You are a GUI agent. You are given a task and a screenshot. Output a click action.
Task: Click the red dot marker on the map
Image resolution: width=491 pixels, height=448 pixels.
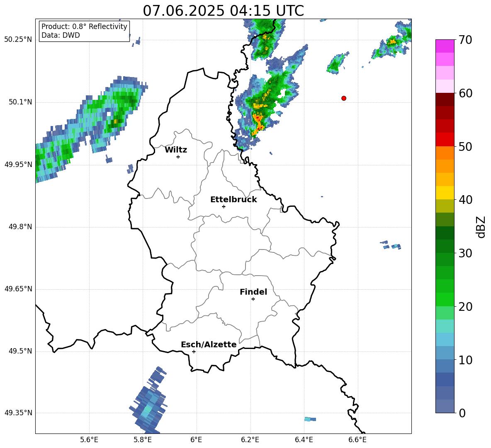(343, 98)
